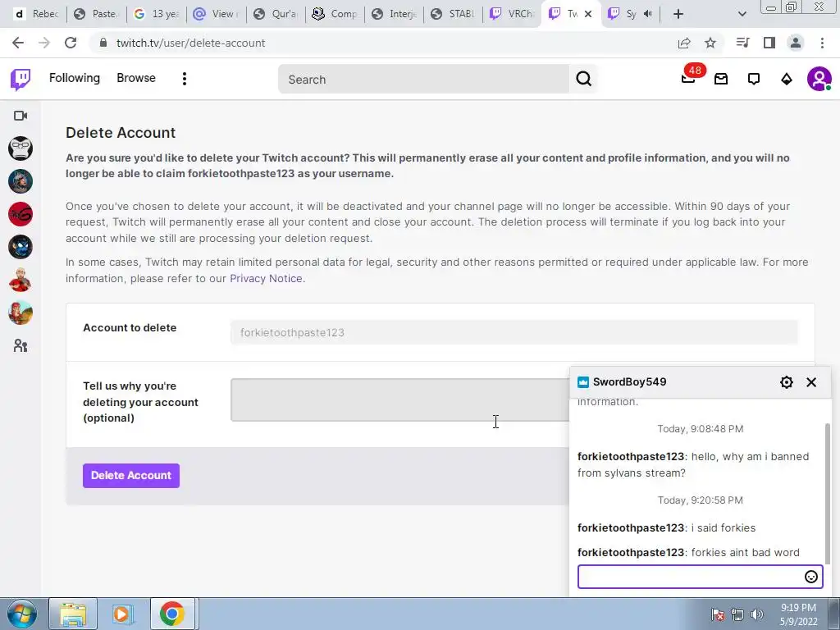Open the red-haired character channel avatar

[21, 313]
